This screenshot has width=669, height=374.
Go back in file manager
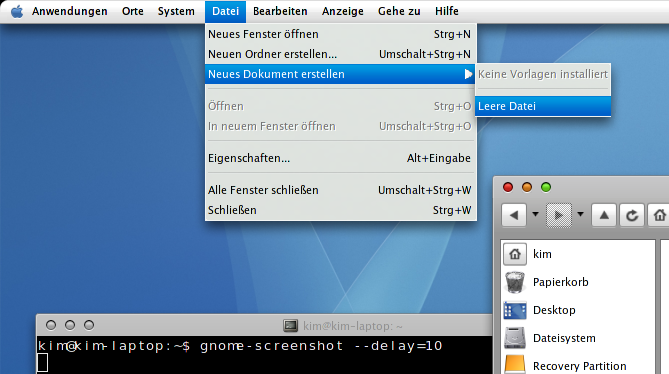[x=514, y=215]
